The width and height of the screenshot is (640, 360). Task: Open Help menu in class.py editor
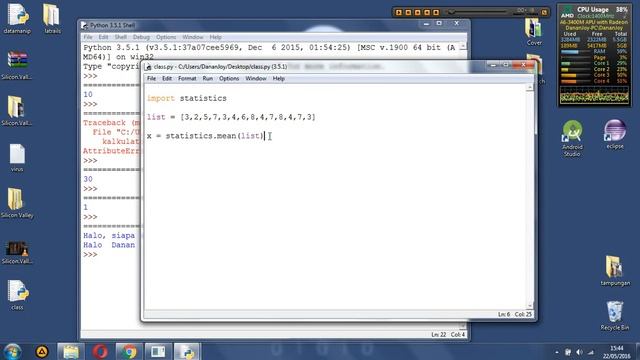[x=279, y=78]
